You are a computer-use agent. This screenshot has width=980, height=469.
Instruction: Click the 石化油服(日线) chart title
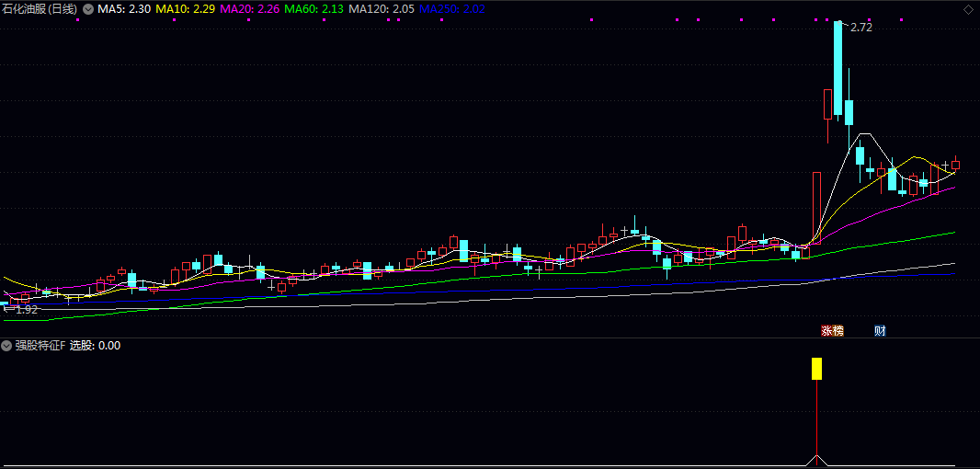pos(40,8)
